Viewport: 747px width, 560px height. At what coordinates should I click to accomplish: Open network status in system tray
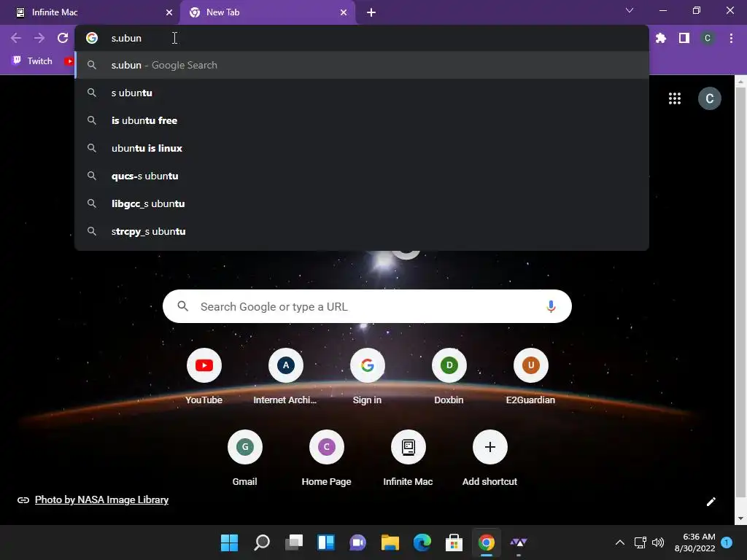point(640,542)
